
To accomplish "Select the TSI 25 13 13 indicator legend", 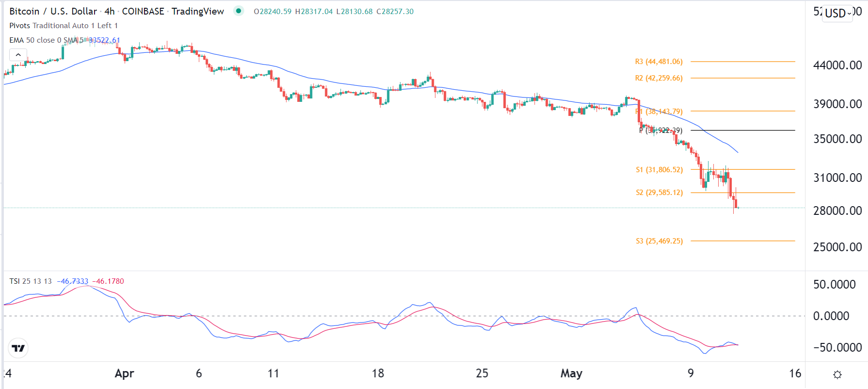I will click(x=31, y=281).
